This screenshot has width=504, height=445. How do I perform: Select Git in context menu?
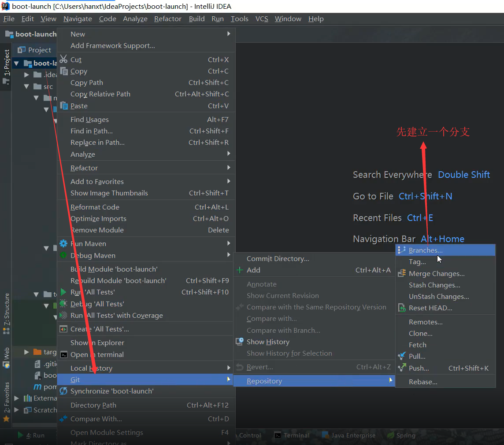coord(145,379)
